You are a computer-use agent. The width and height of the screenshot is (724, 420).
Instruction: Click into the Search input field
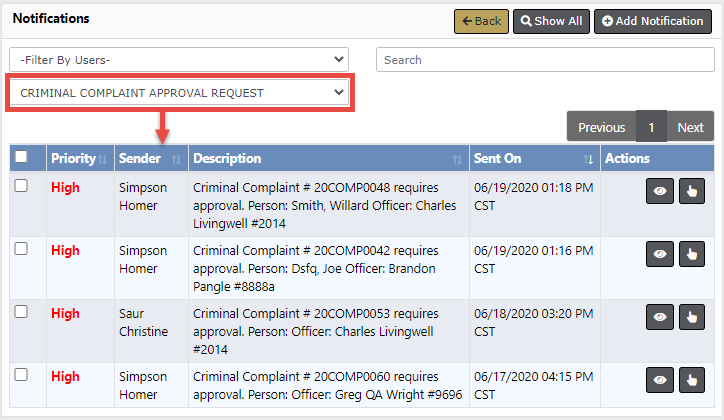(x=544, y=60)
